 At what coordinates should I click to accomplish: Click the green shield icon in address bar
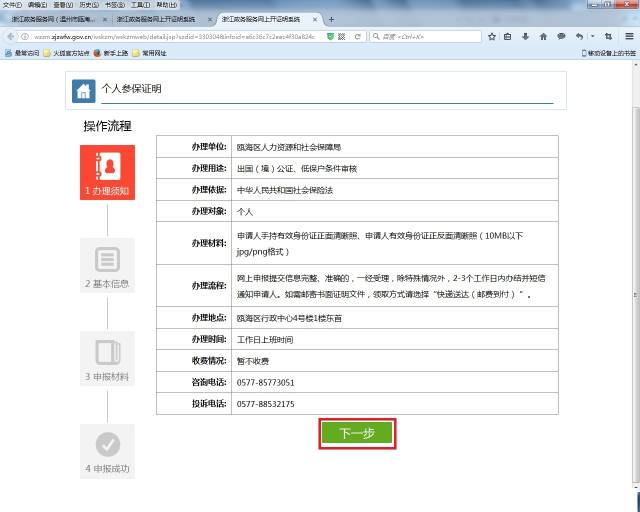point(330,37)
